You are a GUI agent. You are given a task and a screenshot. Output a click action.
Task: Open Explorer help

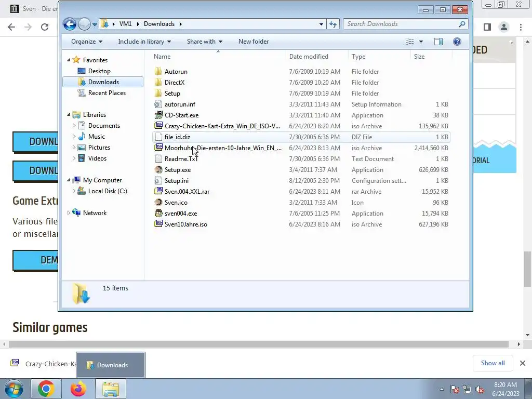coord(457,42)
